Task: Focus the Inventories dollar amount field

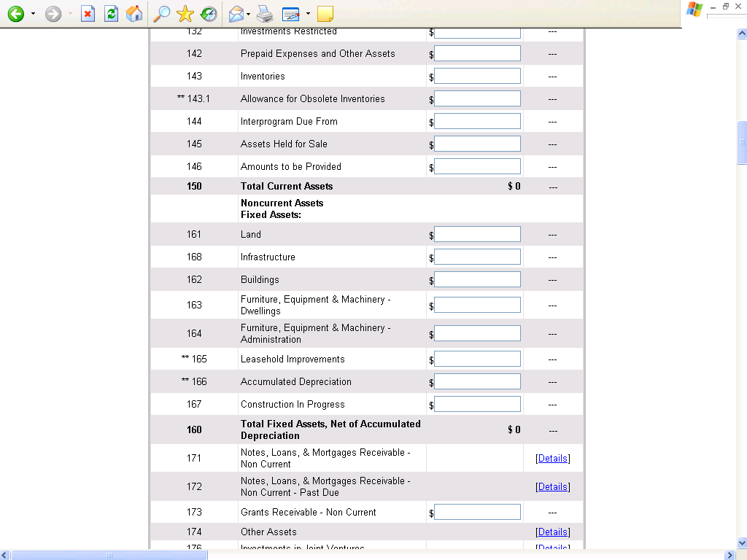Action: [x=477, y=76]
